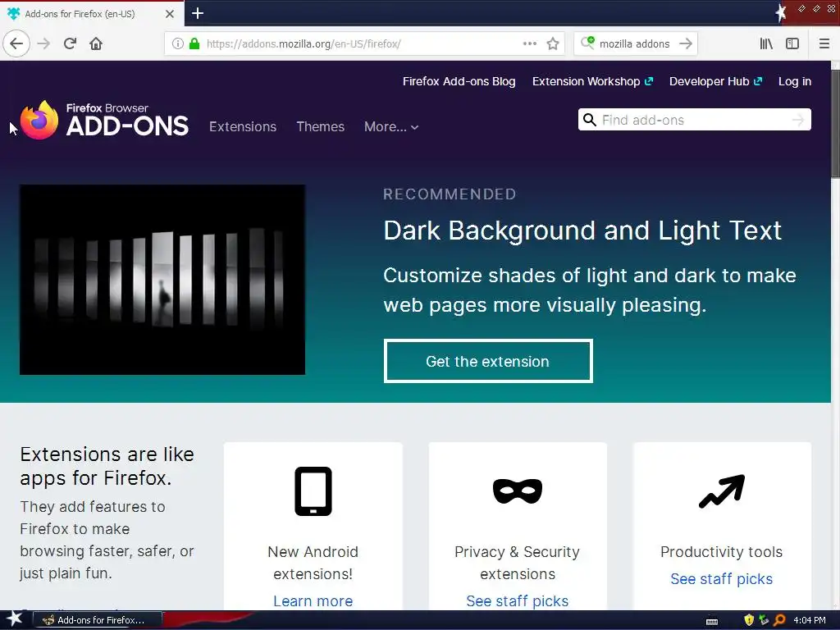
Task: Click the search engine magnifier icon
Action: pos(587,43)
